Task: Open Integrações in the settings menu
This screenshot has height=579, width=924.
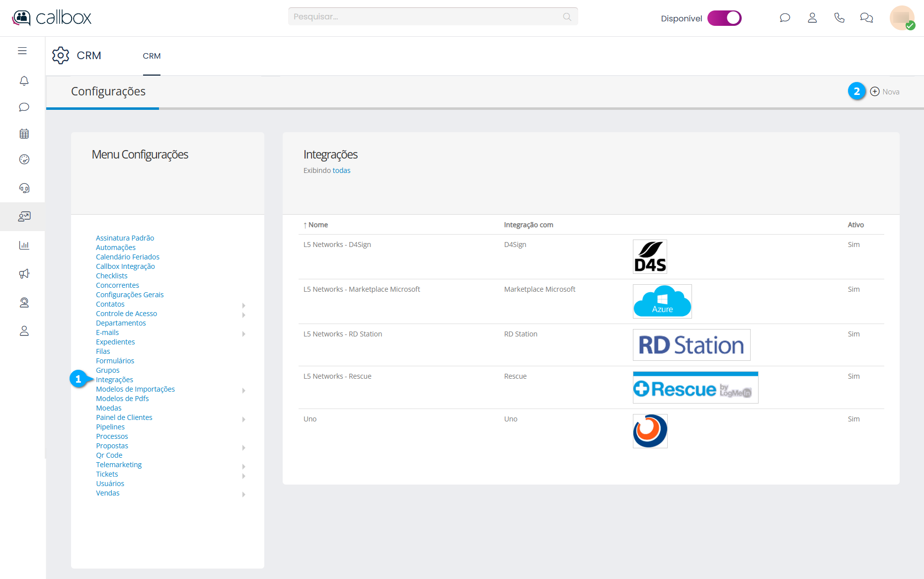Action: tap(114, 380)
